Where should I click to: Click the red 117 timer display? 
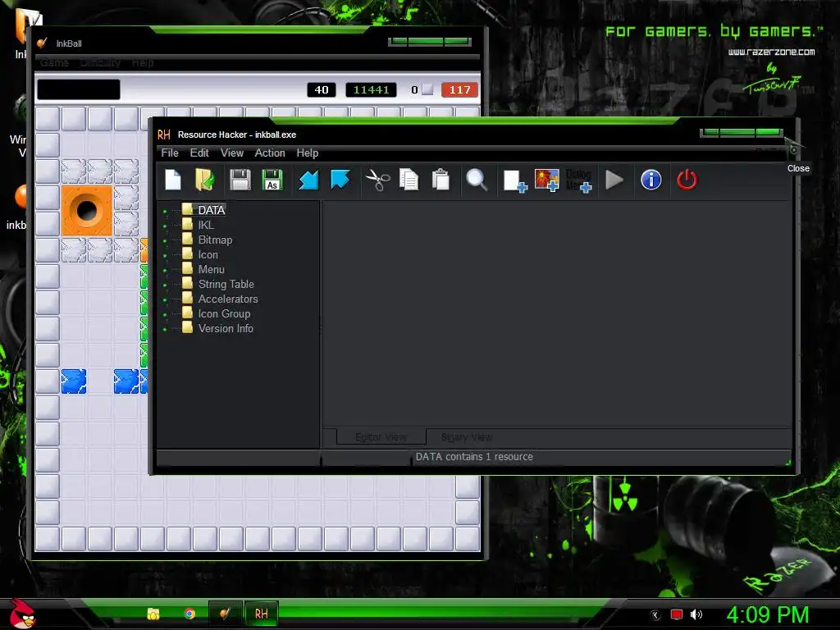click(459, 90)
